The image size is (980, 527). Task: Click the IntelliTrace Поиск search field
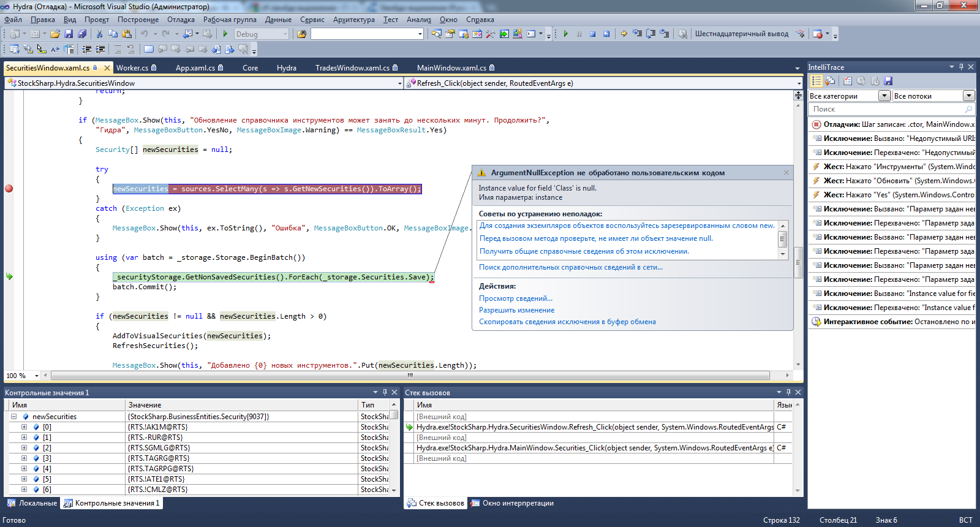[x=892, y=109]
